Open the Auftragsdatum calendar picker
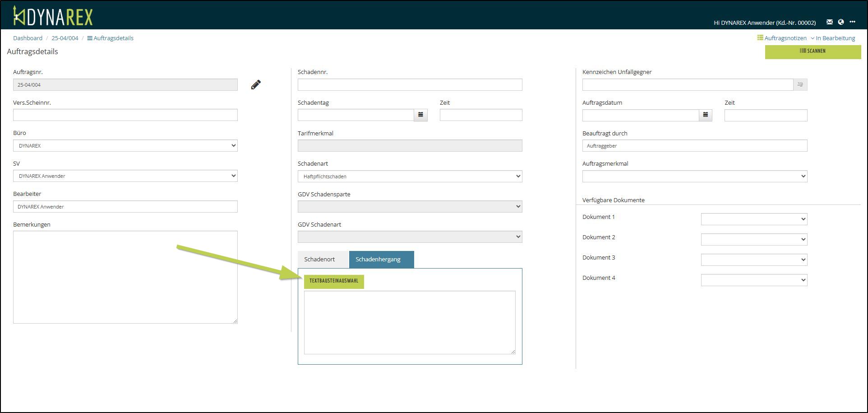The width and height of the screenshot is (868, 413). (706, 115)
